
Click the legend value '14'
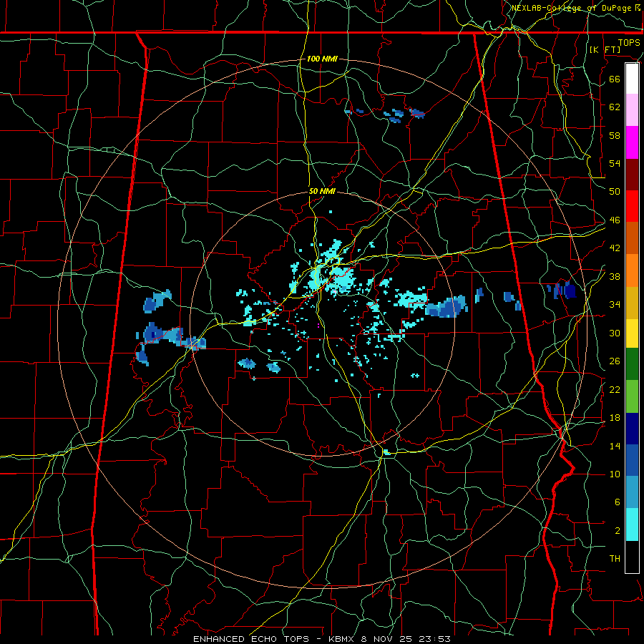(x=615, y=446)
